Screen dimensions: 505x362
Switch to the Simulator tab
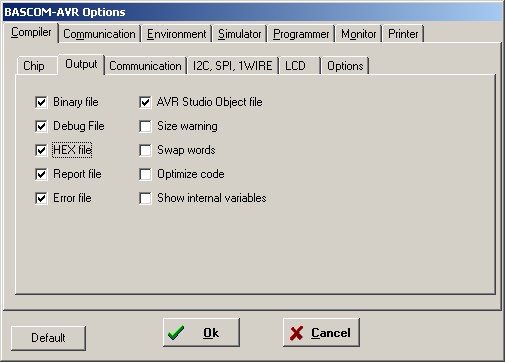(x=240, y=34)
